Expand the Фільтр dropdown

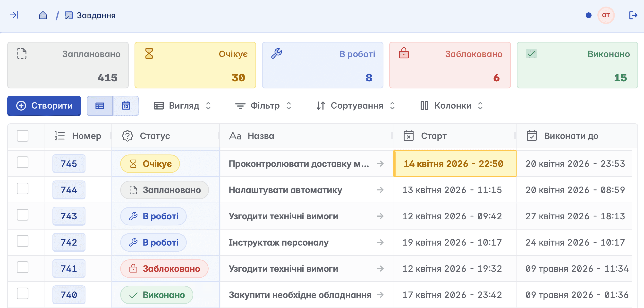click(x=263, y=106)
